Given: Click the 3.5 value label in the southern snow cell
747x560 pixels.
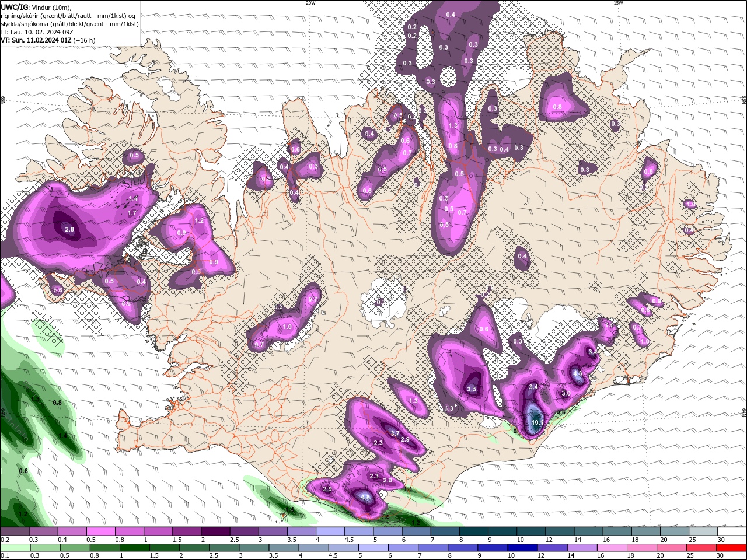Looking at the screenshot, I should tap(472, 389).
